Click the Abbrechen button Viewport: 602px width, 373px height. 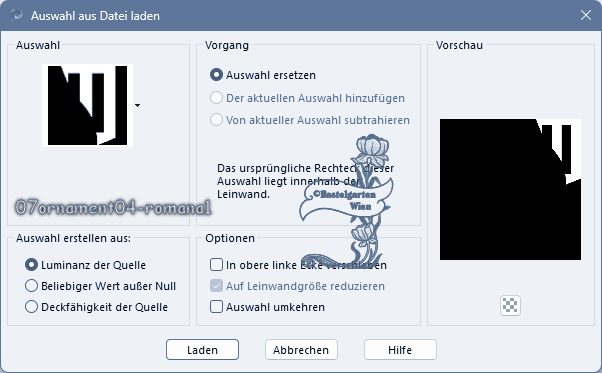[x=301, y=350]
